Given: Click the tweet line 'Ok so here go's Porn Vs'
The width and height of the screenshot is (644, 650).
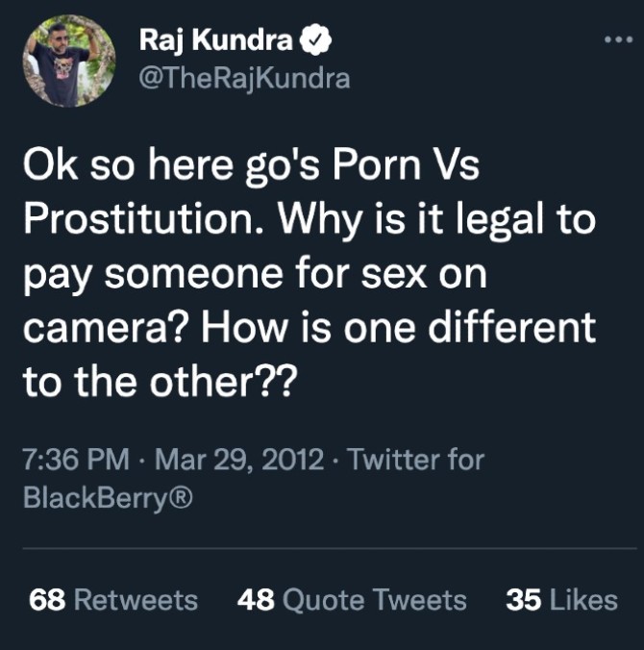Looking at the screenshot, I should pyautogui.click(x=251, y=169).
